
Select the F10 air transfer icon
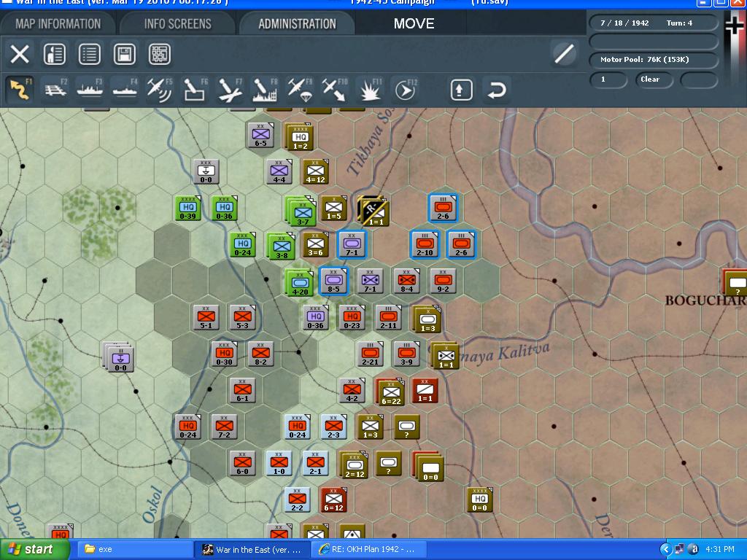click(x=334, y=90)
